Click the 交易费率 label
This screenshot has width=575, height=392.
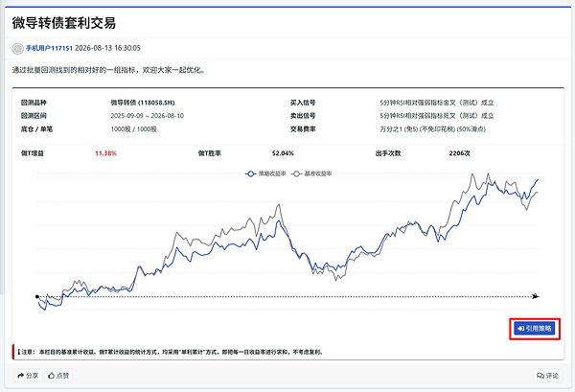[303, 129]
